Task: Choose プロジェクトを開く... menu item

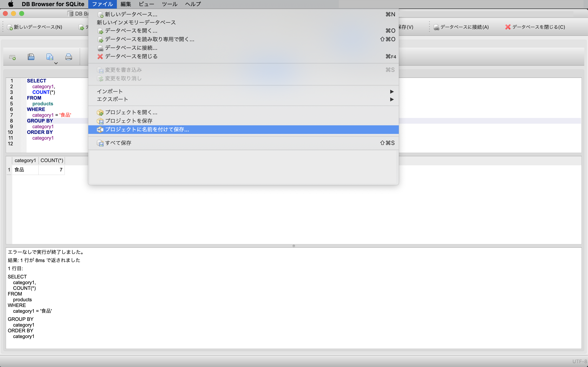Action: click(243, 112)
